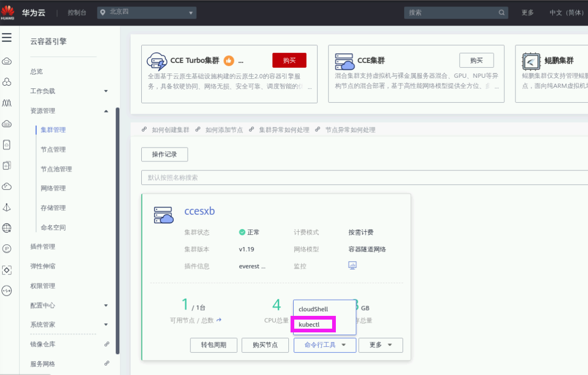Click the 转包周期 button

(213, 345)
